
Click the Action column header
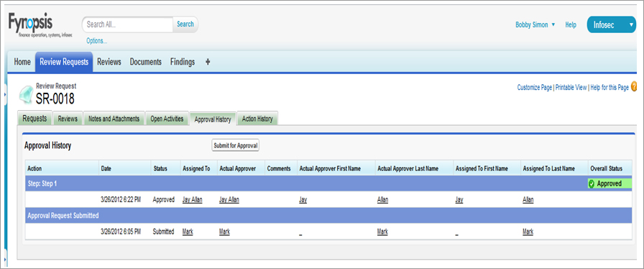click(62, 168)
